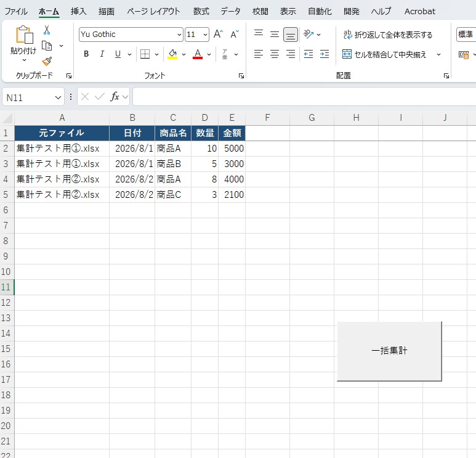Screen dimensions: 476x458
Task: Expand the paste options arrow
Action: 24,60
